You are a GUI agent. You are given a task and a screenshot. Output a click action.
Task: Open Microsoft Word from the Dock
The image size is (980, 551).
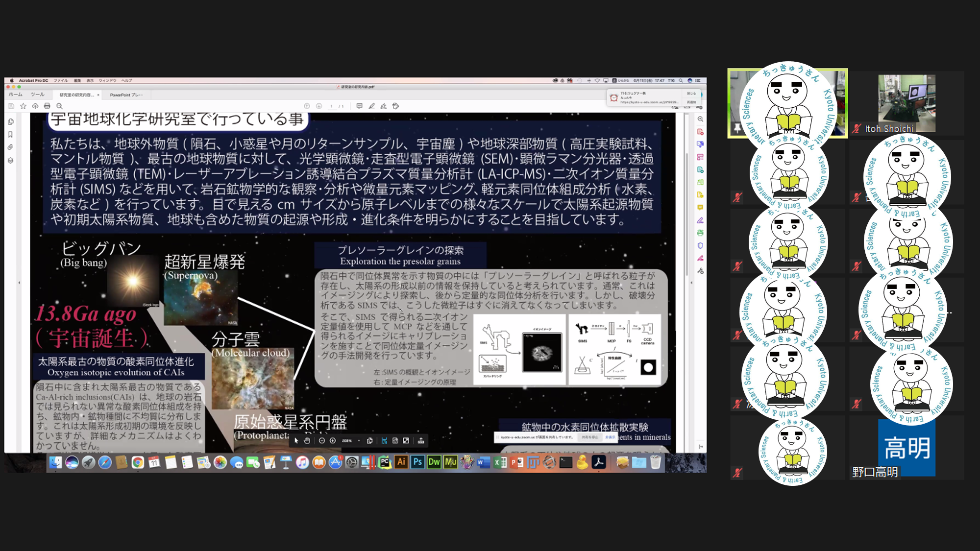(x=484, y=462)
